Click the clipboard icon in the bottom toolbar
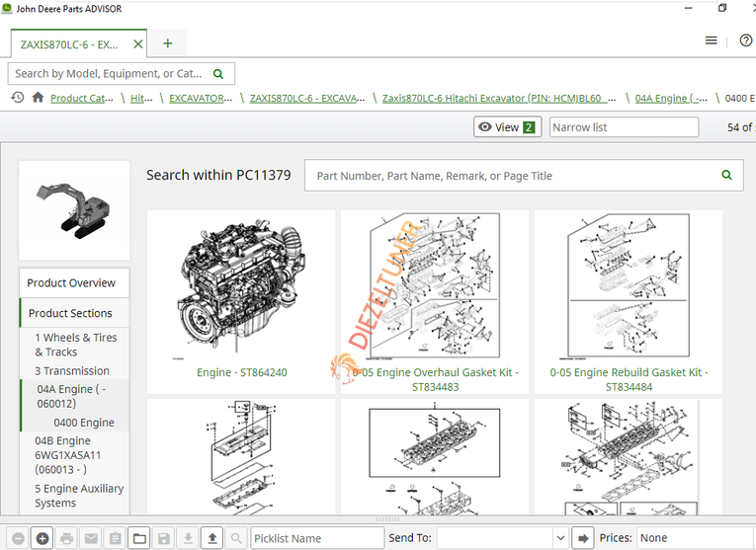756x550 pixels. [116, 538]
